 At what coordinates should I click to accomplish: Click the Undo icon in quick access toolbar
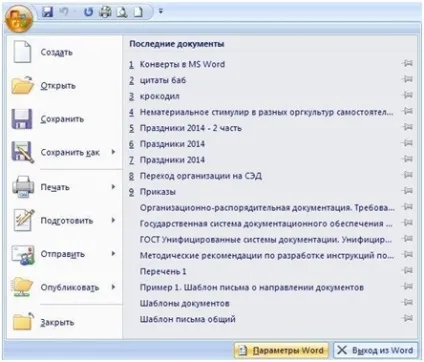pos(64,12)
